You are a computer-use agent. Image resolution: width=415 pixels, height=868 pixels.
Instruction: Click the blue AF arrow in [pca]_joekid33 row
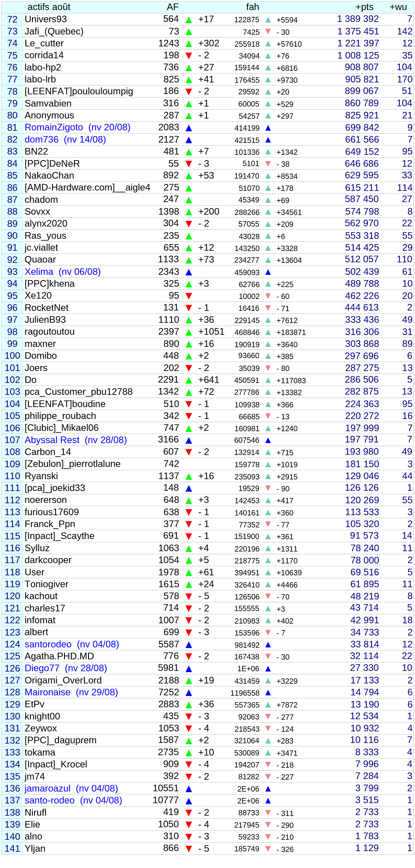tap(189, 488)
